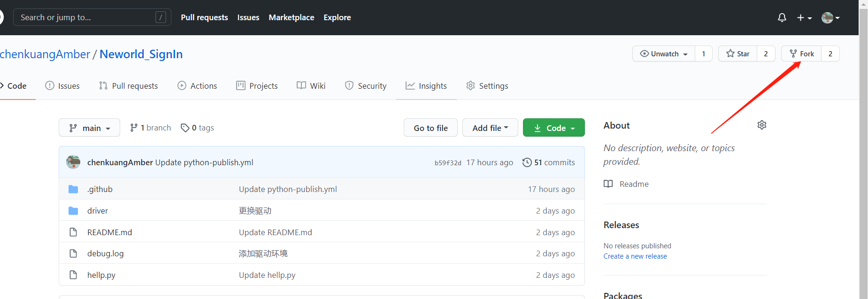The image size is (868, 299).
Task: Open the green Code download dropdown
Action: pos(553,128)
